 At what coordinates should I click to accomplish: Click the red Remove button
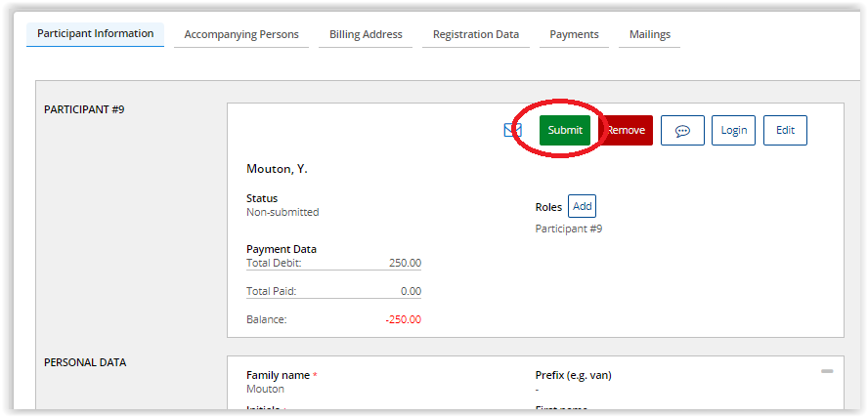coord(627,131)
